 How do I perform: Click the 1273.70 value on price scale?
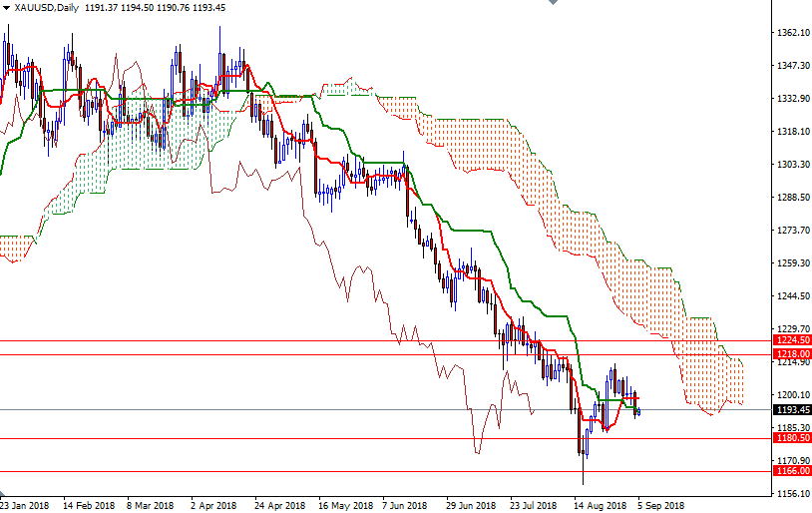(x=791, y=230)
